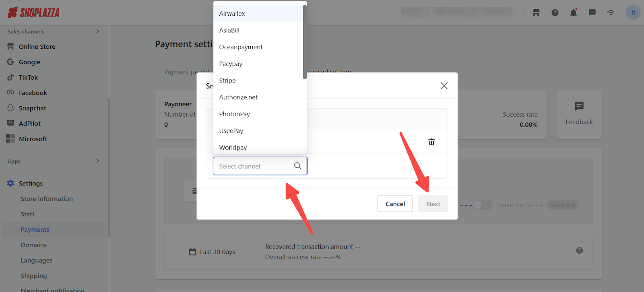Click the Cancel button
This screenshot has width=644, height=292.
point(395,204)
